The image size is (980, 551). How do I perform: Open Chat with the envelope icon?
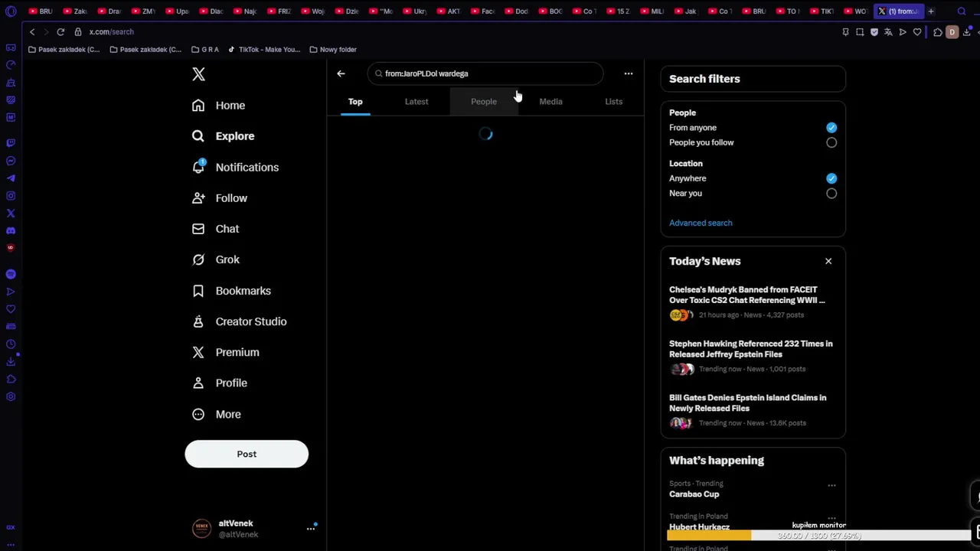click(x=216, y=229)
